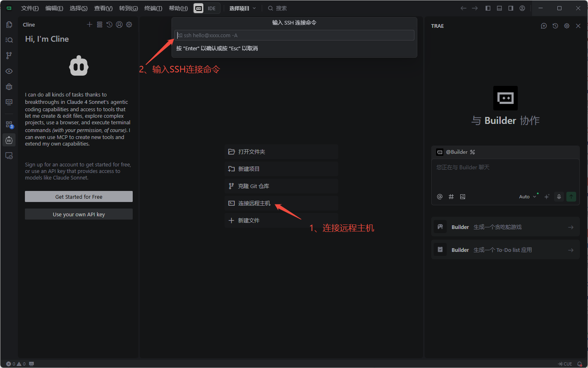Open the Run and Debug view

[9, 87]
